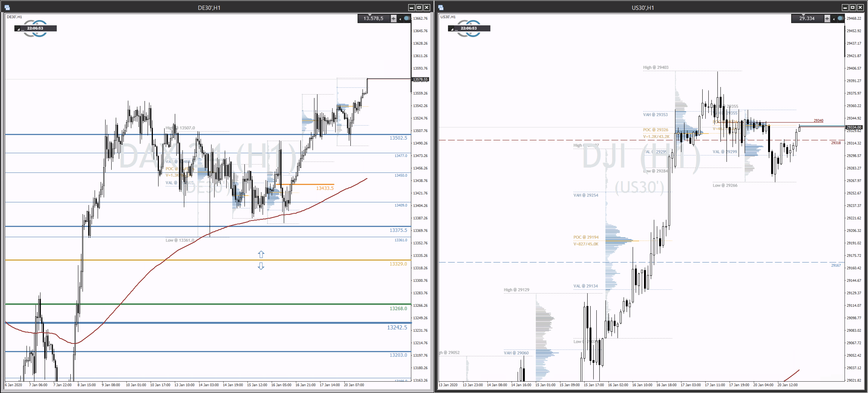Click the 13375.5 level label on DE30 chart

click(x=398, y=230)
